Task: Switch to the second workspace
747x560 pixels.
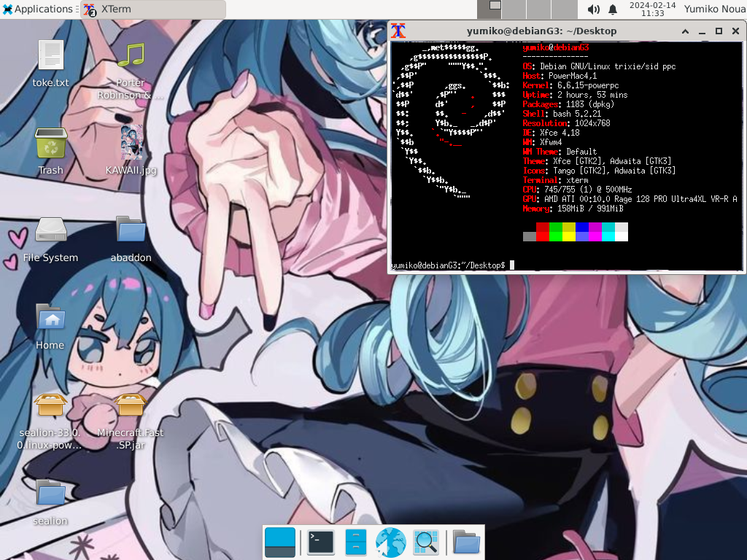Action: [x=514, y=9]
